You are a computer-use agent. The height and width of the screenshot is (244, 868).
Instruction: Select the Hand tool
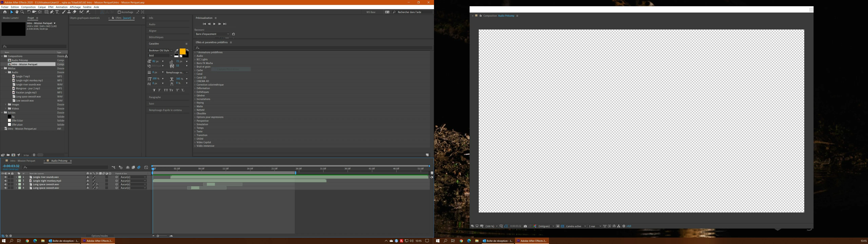pyautogui.click(x=17, y=12)
